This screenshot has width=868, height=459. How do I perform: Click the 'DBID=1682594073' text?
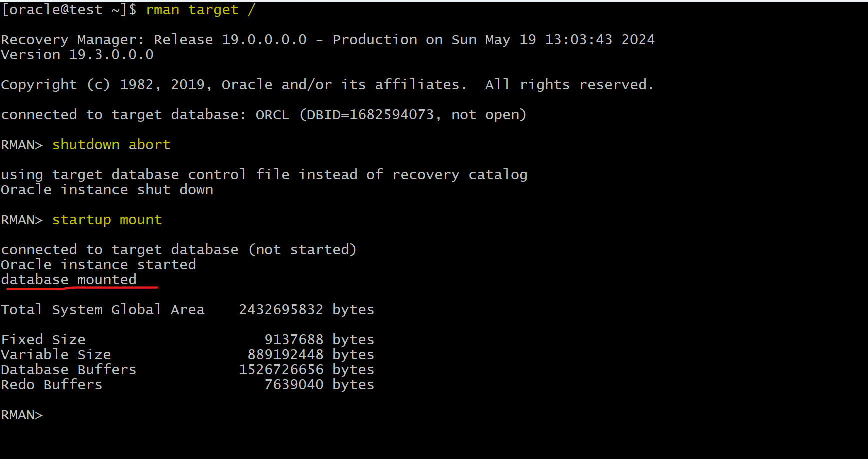[x=370, y=115]
